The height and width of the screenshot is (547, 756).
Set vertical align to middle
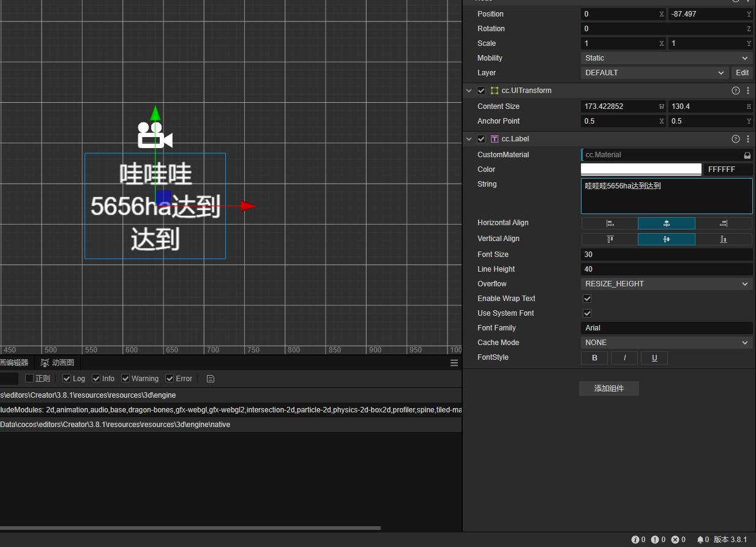coord(667,239)
